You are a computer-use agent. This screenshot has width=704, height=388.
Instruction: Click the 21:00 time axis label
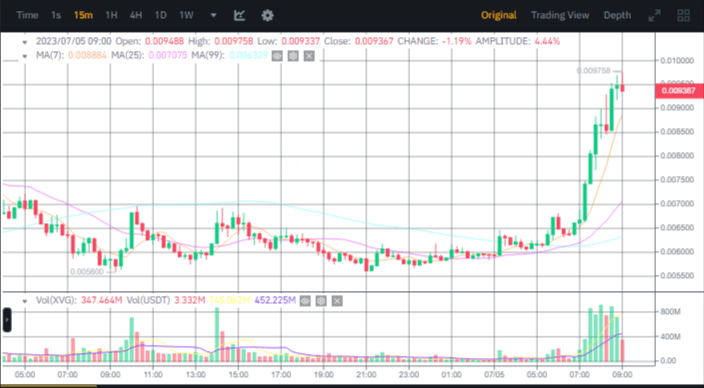pos(366,374)
